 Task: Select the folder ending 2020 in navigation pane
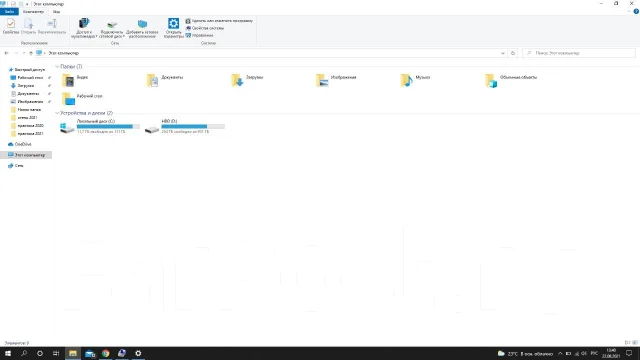[x=27, y=126]
